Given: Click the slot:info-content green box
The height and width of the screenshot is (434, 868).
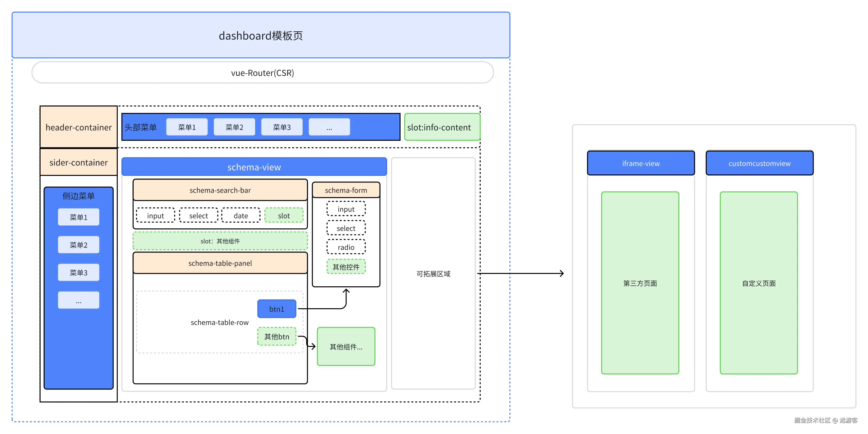Looking at the screenshot, I should tap(442, 127).
